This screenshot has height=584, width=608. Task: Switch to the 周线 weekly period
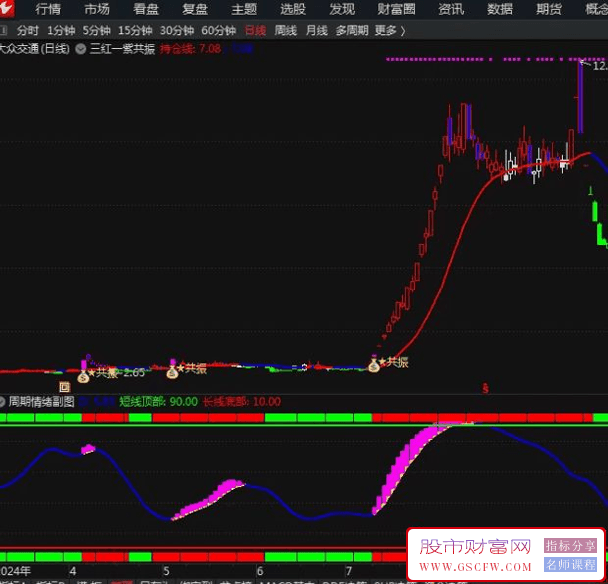pyautogui.click(x=285, y=30)
